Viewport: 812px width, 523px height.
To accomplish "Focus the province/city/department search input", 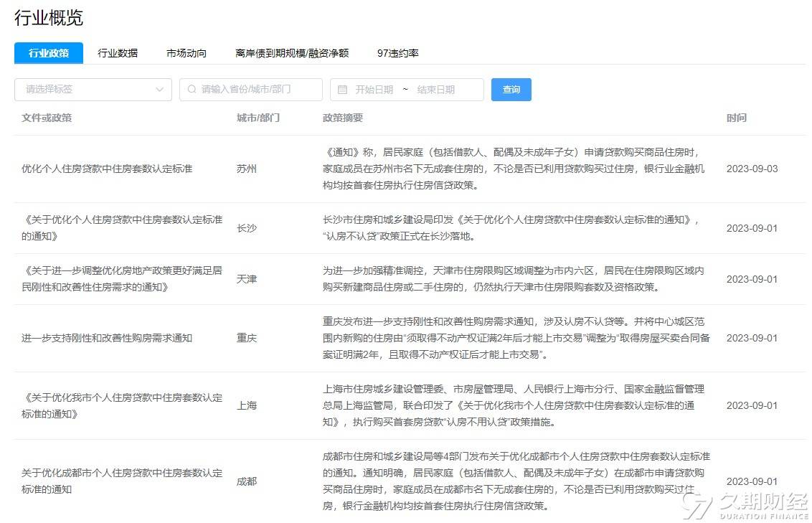I will pyautogui.click(x=256, y=90).
